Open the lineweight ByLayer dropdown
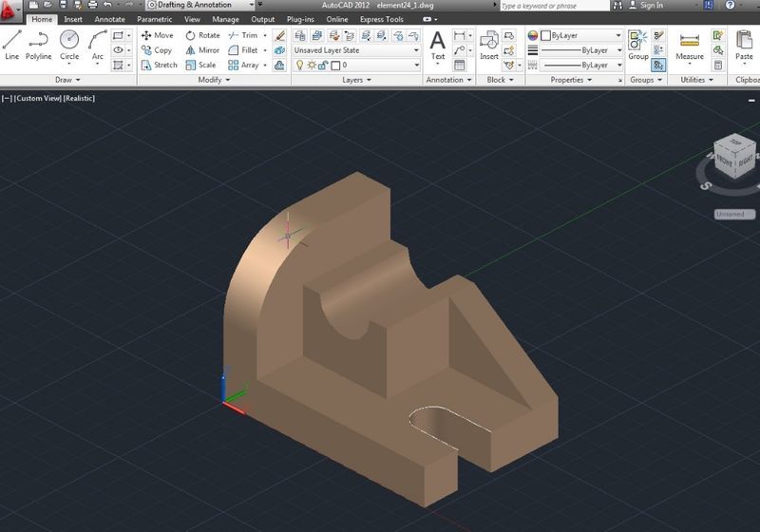The image size is (760, 532). coord(580,50)
